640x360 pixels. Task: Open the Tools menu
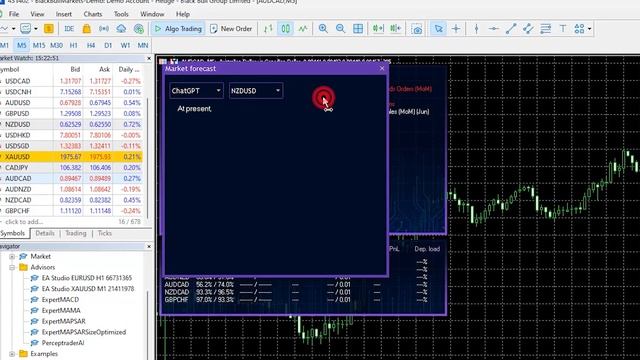pyautogui.click(x=121, y=14)
